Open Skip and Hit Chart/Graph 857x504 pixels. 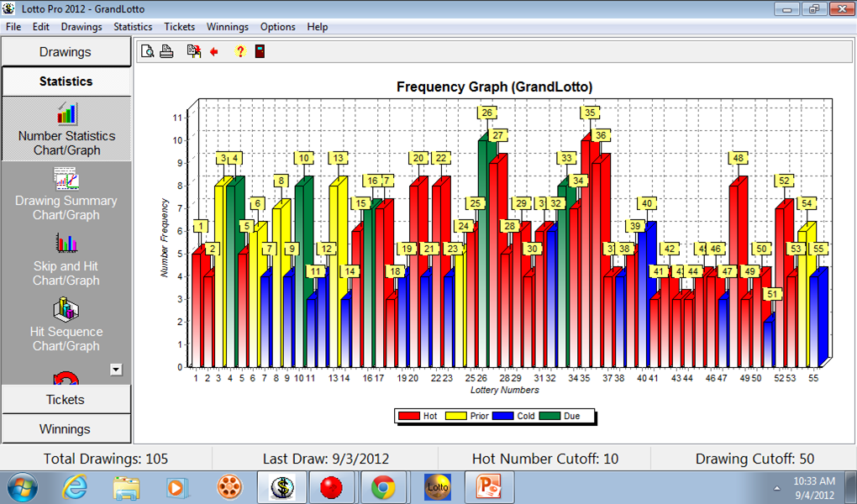[x=66, y=260]
